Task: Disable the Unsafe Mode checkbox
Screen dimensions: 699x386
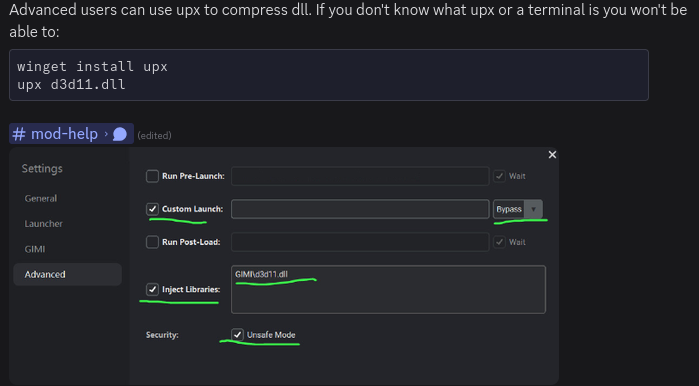Action: [x=238, y=335]
